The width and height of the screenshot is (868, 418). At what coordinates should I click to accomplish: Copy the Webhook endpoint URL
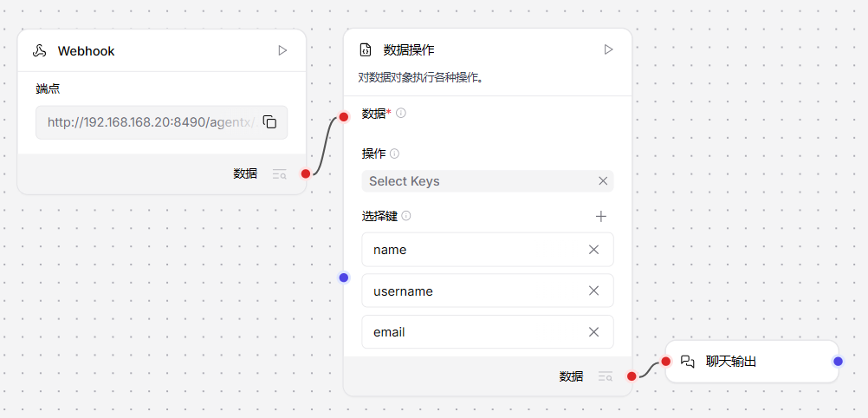point(269,122)
